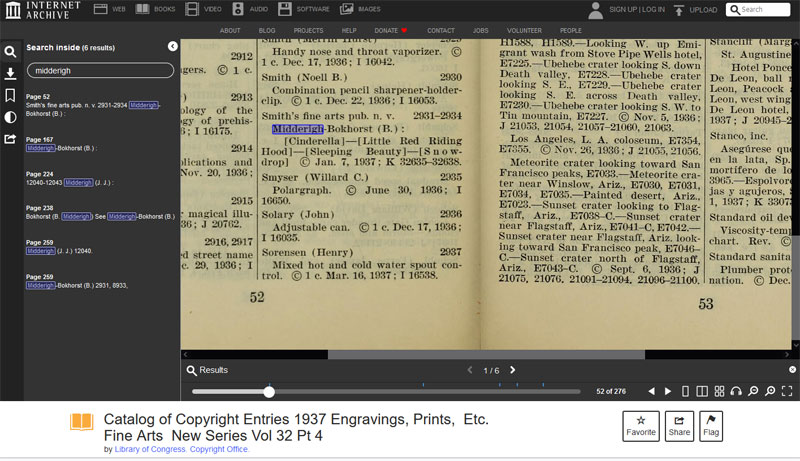
Task: Toggle fullscreen mode in the book reader
Action: tap(787, 391)
